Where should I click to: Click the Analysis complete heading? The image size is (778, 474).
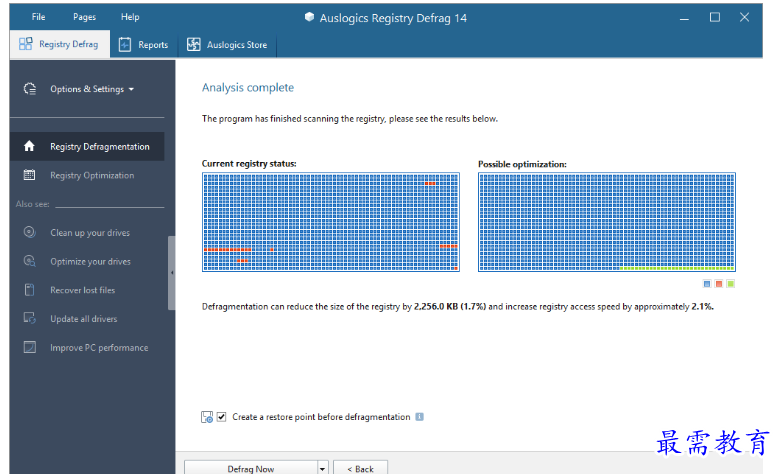point(248,88)
